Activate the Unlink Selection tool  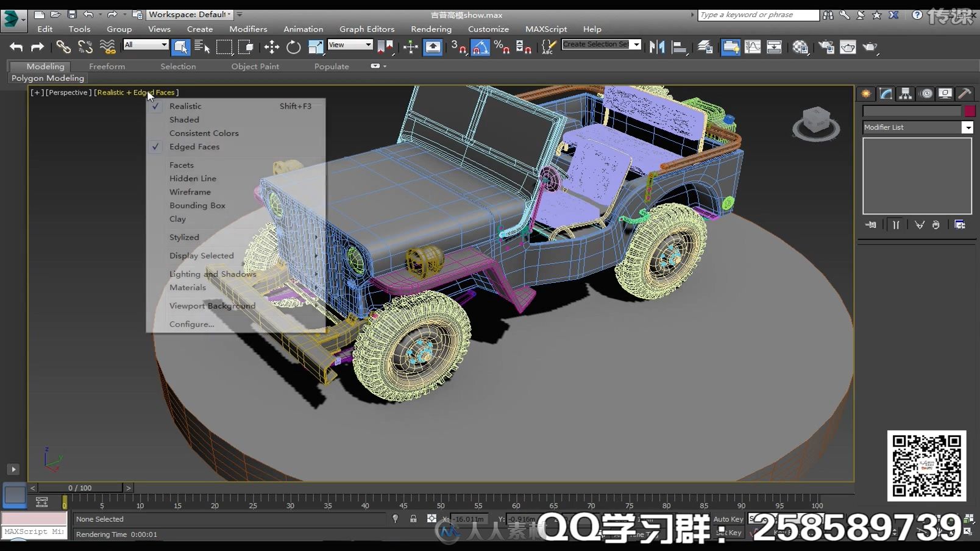pos(85,47)
